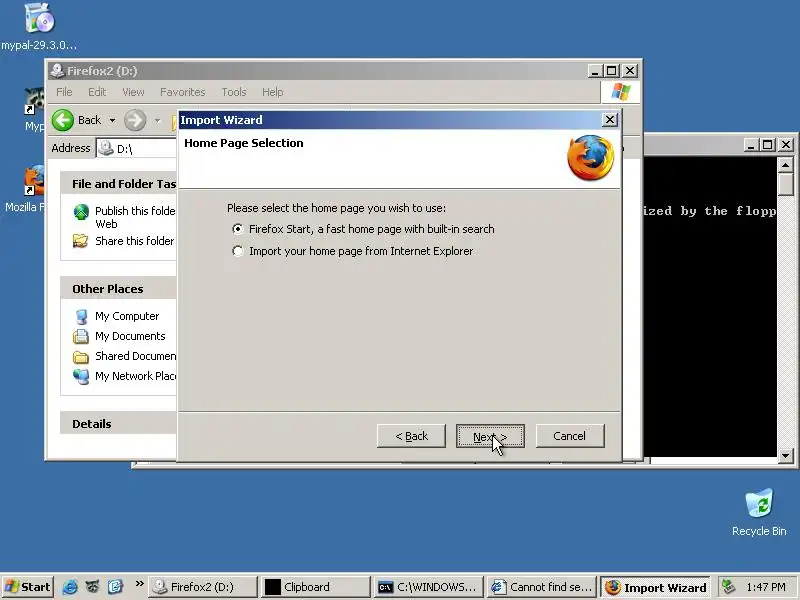
Task: Click the Next button in Import Wizard
Action: tap(490, 436)
